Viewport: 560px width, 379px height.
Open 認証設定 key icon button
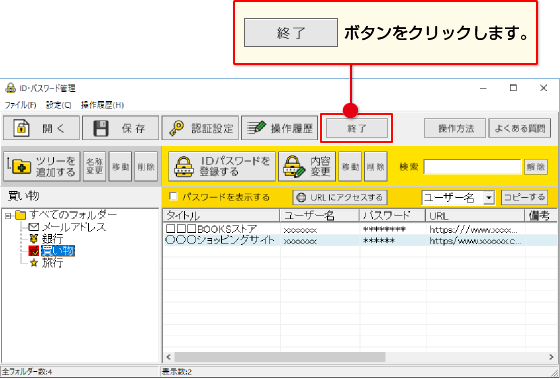pyautogui.click(x=200, y=128)
